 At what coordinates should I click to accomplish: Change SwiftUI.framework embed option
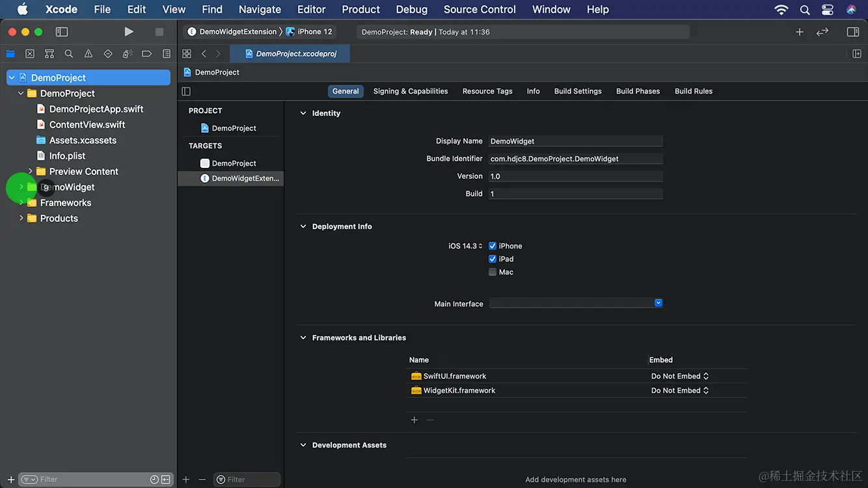coord(680,376)
